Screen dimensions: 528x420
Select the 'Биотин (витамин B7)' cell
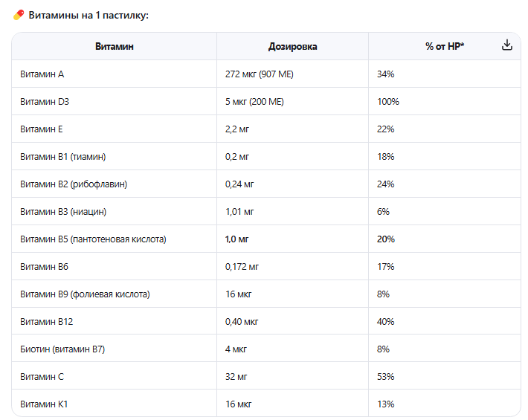pos(62,349)
